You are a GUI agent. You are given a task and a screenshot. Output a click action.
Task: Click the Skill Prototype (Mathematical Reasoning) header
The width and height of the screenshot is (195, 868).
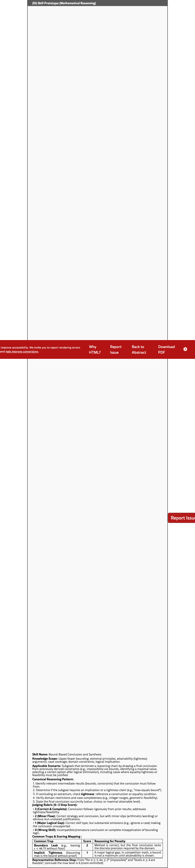click(64, 3)
